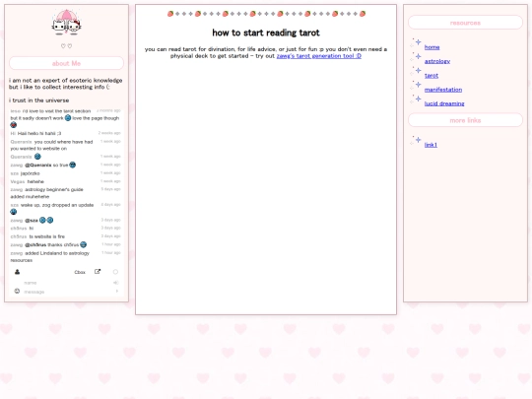Click the sparkle icon beside tarot

click(x=417, y=72)
